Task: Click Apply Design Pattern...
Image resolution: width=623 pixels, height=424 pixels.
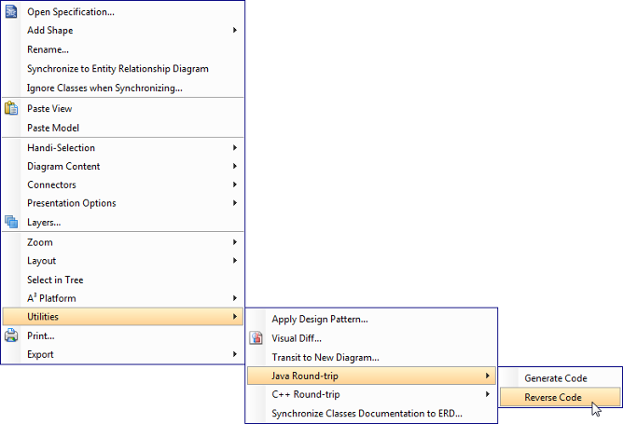Action: click(x=371, y=319)
